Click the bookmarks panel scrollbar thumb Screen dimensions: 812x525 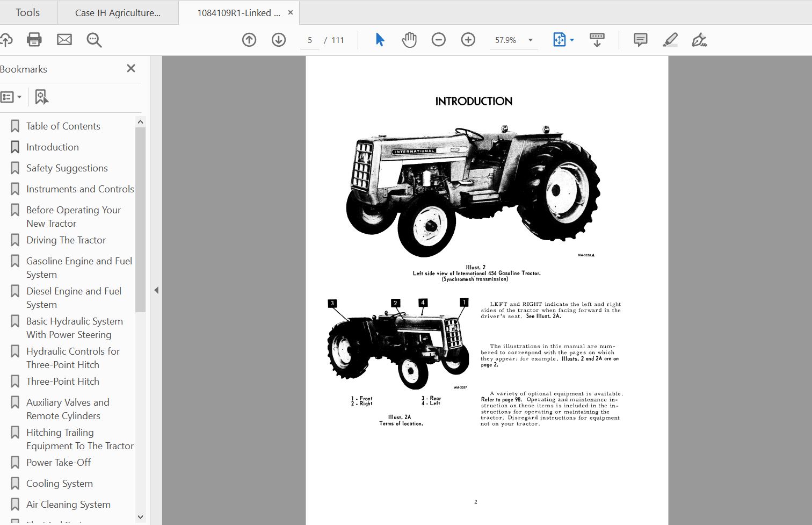(x=140, y=219)
